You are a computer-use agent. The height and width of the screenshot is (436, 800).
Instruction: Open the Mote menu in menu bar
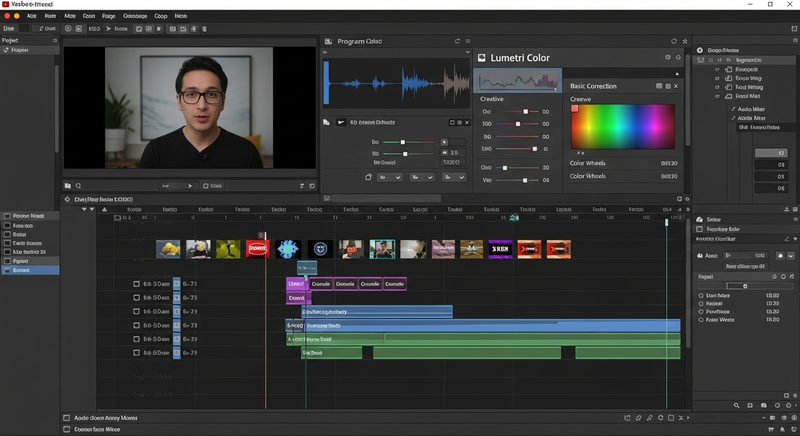tap(70, 16)
